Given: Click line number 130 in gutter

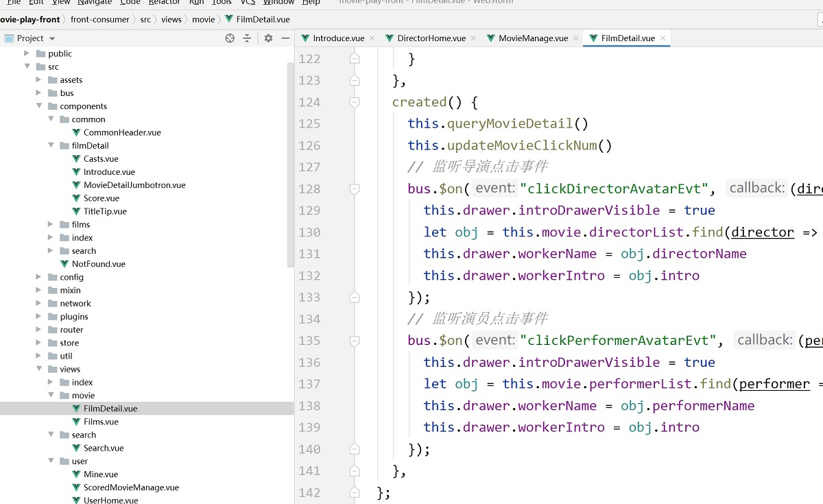Looking at the screenshot, I should point(309,232).
